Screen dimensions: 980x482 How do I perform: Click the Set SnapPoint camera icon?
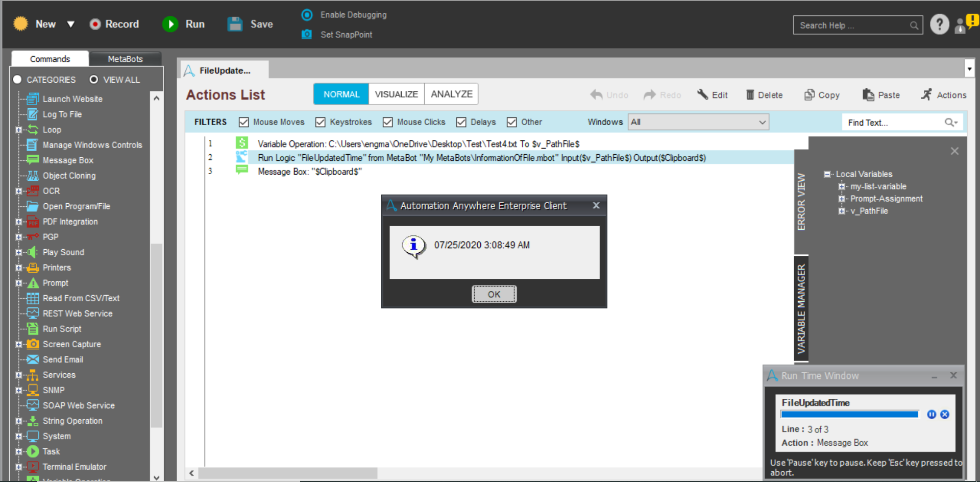[x=307, y=34]
